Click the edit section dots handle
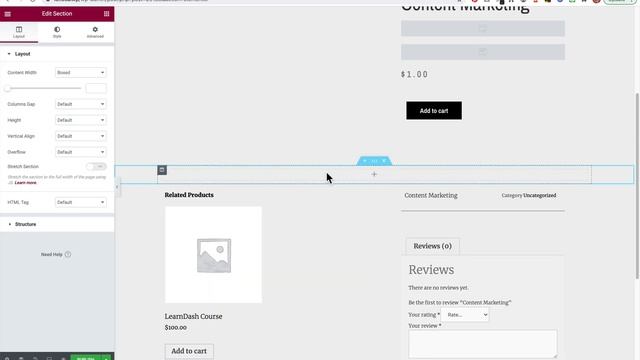The image size is (640, 360). (374, 161)
